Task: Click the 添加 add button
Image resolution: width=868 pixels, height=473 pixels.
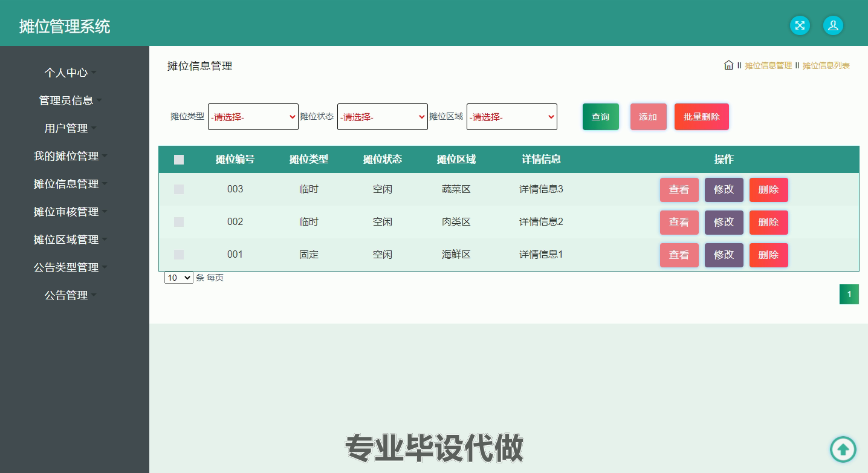Action: (x=648, y=117)
